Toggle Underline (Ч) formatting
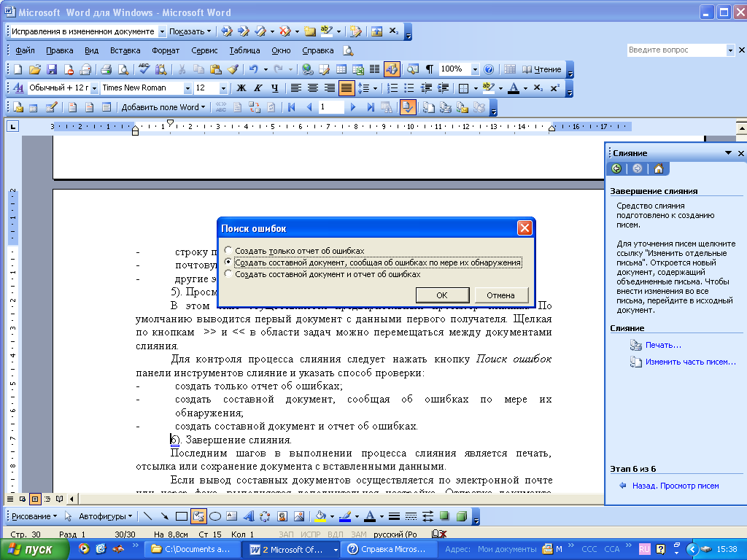Image resolution: width=747 pixels, height=560 pixels. pos(275,88)
